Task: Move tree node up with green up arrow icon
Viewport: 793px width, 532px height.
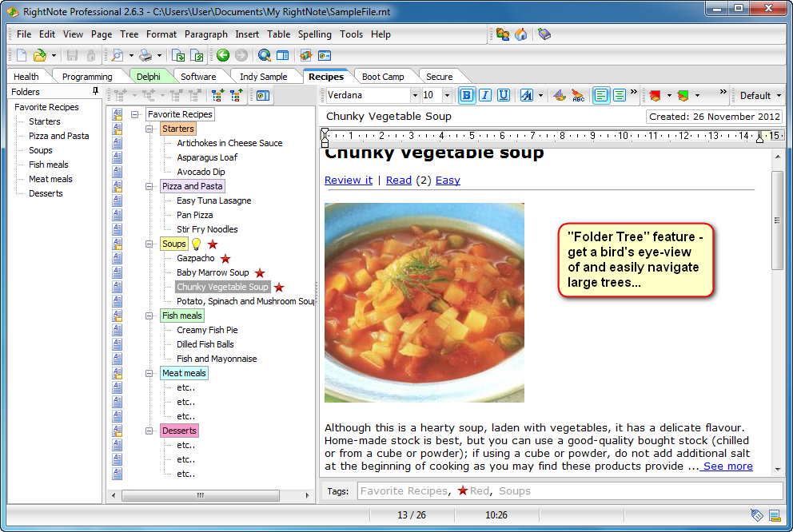Action: [x=236, y=95]
